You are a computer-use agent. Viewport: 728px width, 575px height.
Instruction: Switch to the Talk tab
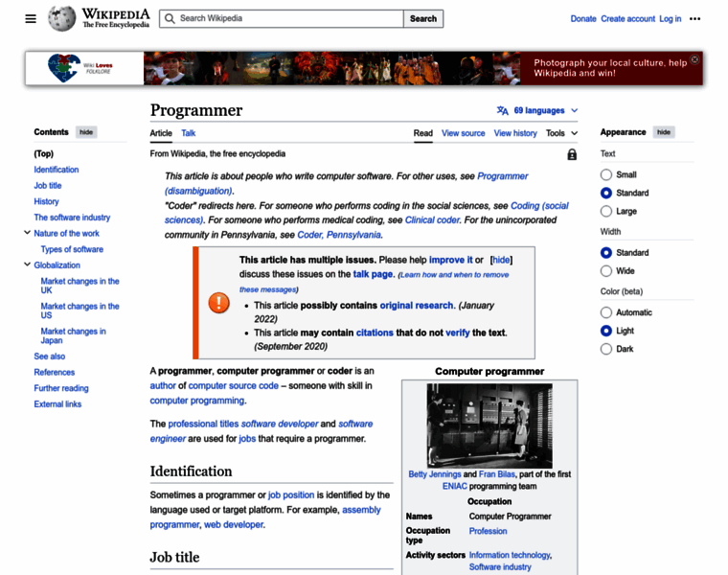189,133
